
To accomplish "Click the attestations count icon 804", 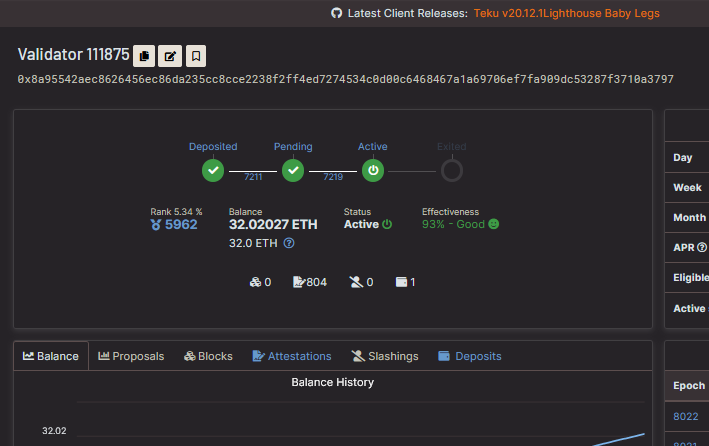I will (299, 282).
